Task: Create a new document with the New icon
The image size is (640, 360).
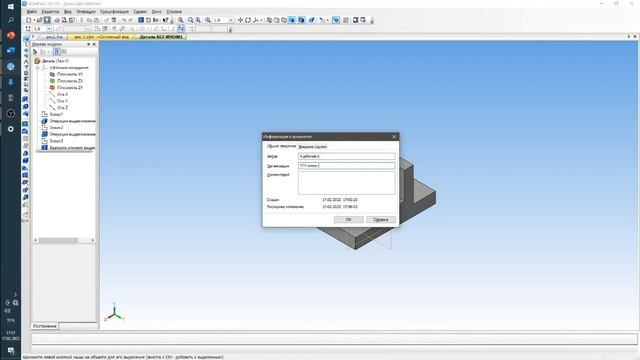Action: click(29, 20)
